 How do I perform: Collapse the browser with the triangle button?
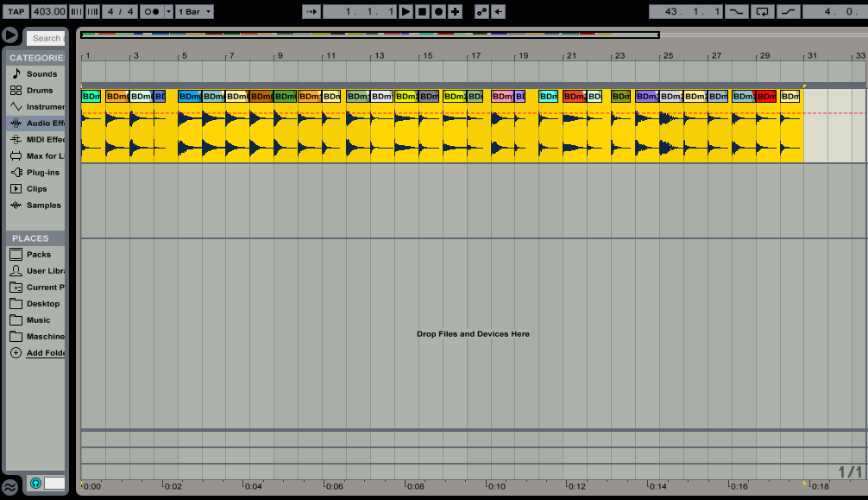tap(10, 35)
